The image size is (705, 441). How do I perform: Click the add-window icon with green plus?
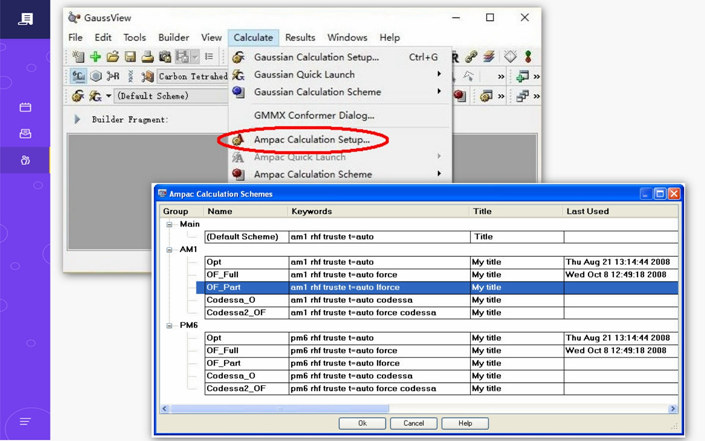click(522, 76)
